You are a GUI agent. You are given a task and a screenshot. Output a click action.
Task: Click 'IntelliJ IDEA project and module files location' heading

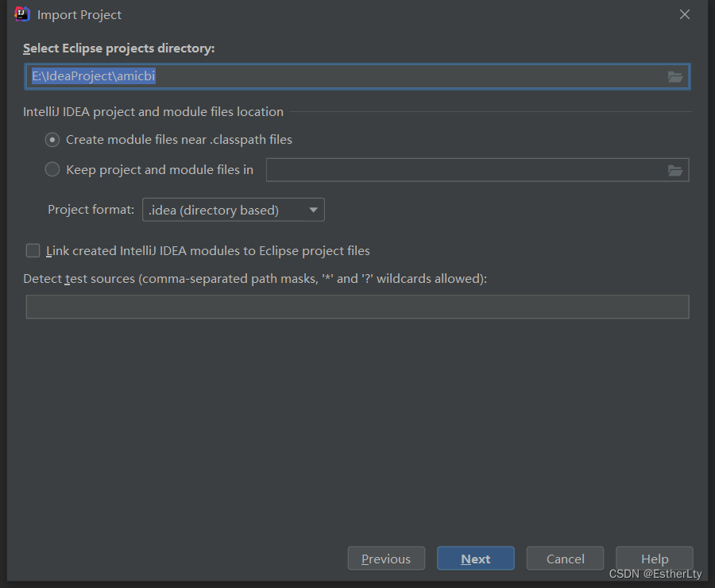(x=153, y=112)
